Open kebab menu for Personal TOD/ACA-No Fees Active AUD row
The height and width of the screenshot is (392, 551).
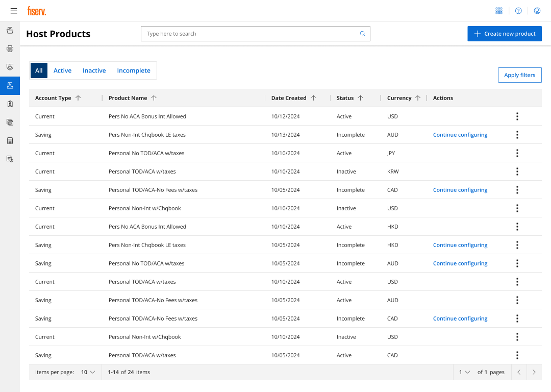(517, 300)
